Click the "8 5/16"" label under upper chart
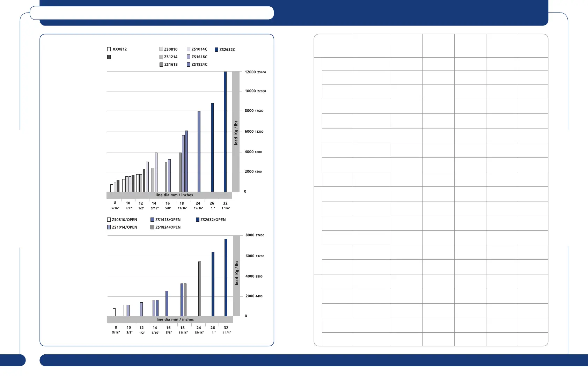Viewport: 588px width, 376px height. point(115,205)
